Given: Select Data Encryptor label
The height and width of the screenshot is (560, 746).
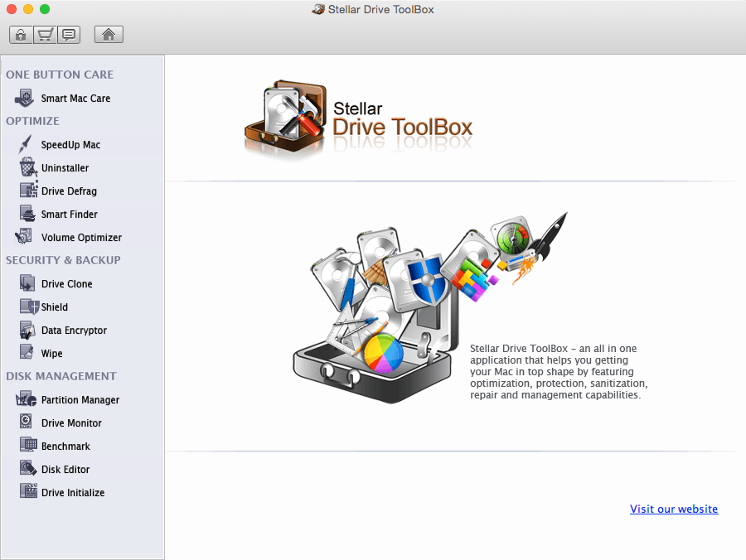Looking at the screenshot, I should point(74,331).
